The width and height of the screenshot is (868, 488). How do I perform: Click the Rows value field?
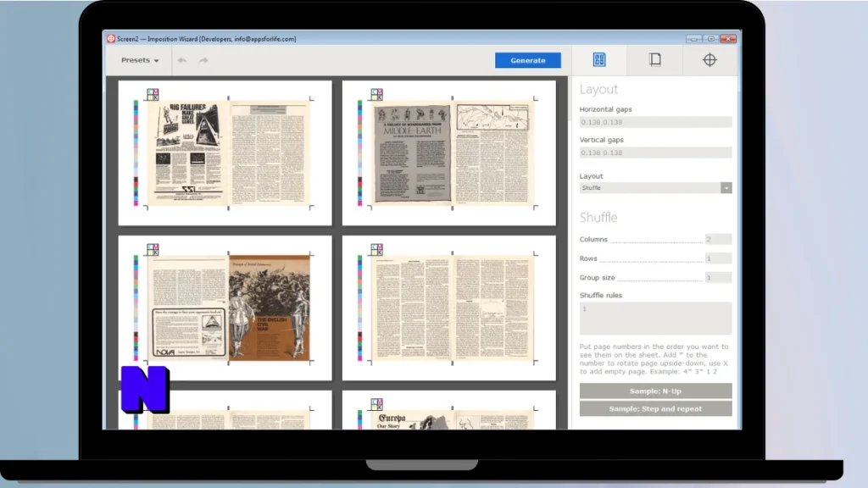(x=718, y=258)
